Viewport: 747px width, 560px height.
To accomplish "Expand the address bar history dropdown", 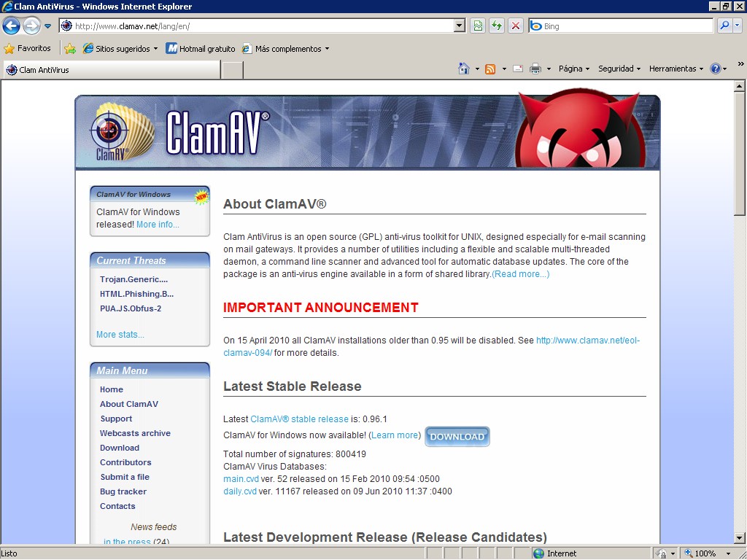I will point(460,26).
